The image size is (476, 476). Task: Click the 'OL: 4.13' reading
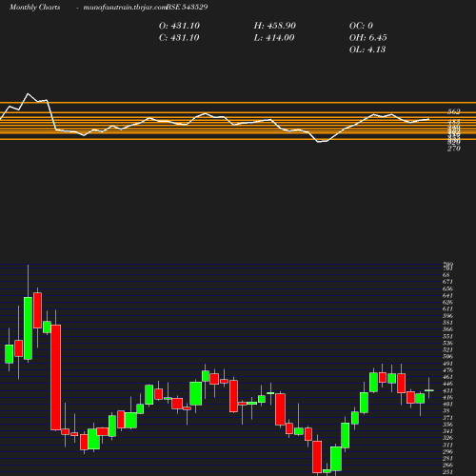(x=367, y=50)
